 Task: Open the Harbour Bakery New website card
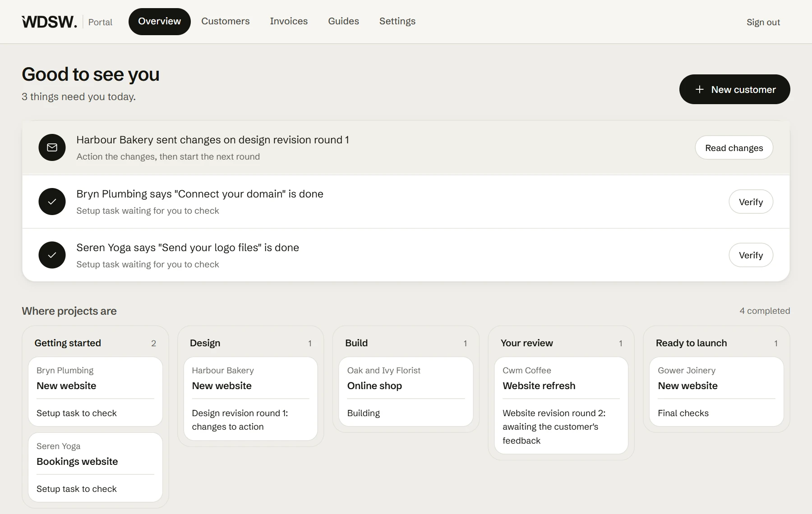(x=250, y=399)
